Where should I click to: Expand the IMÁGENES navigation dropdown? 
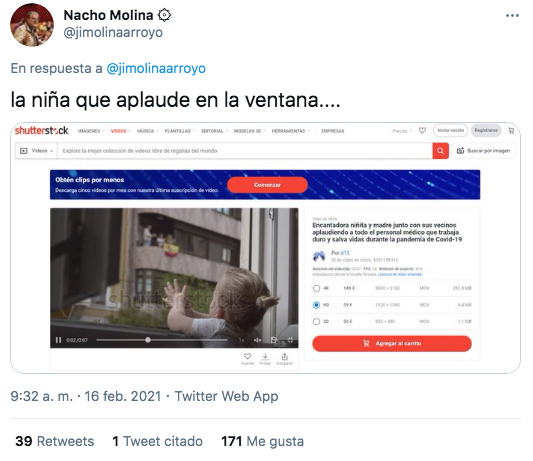coord(91,131)
